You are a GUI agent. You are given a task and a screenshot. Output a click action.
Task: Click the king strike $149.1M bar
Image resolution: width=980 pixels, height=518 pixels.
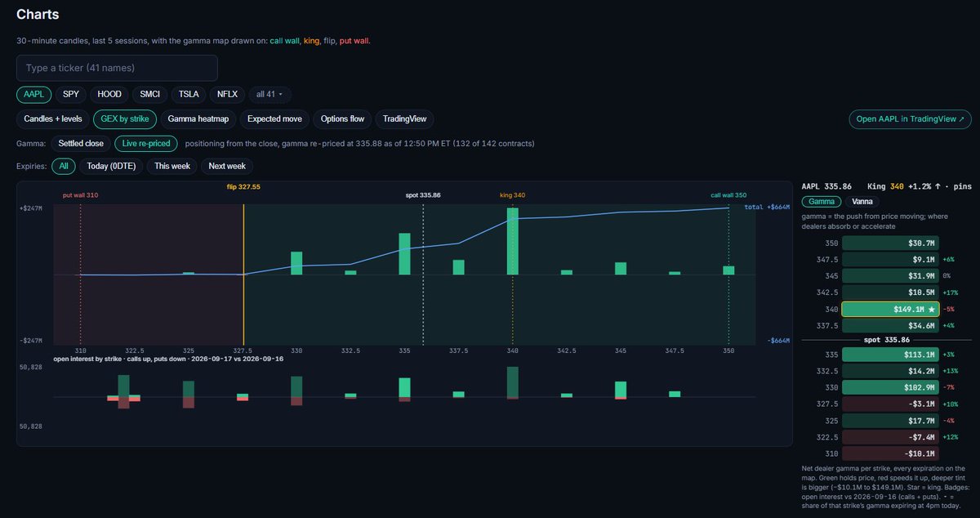pos(890,309)
